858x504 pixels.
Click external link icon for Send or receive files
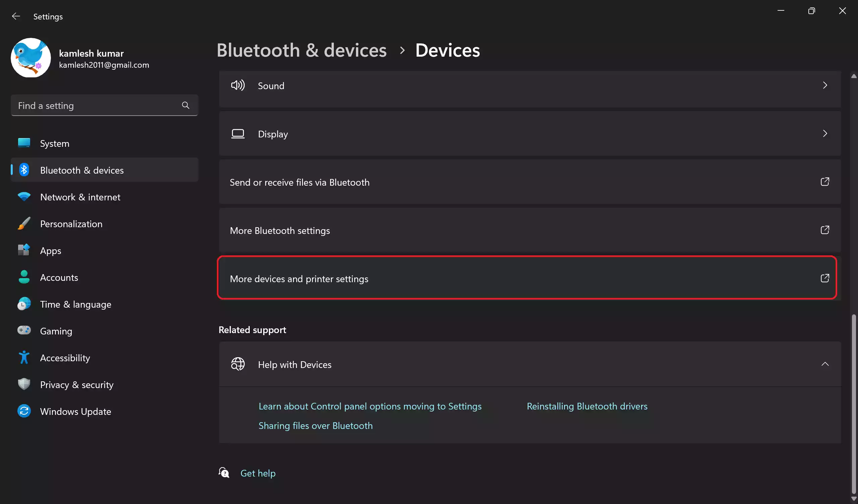[x=824, y=182]
